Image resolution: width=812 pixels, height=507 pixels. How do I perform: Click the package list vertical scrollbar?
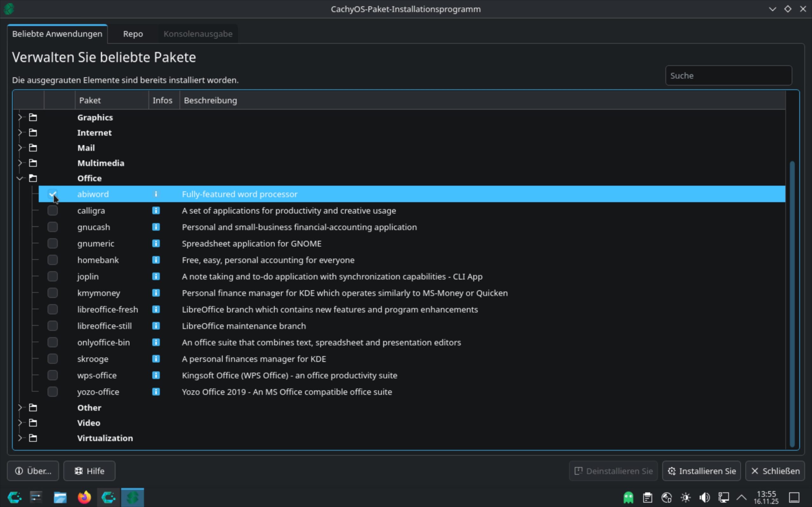[x=792, y=302]
